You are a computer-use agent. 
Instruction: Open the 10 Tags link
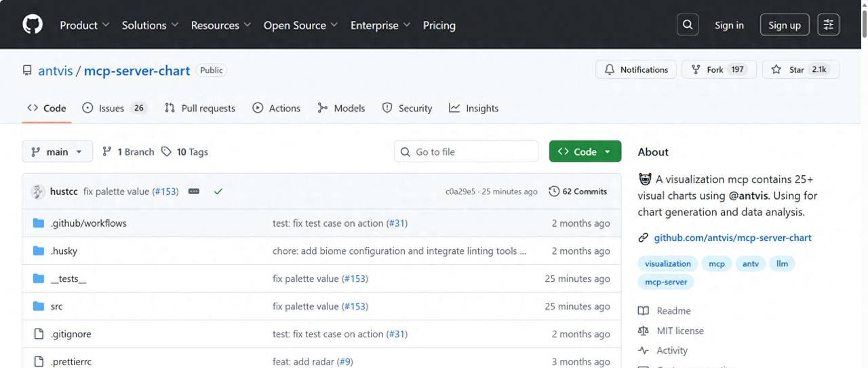tap(184, 152)
